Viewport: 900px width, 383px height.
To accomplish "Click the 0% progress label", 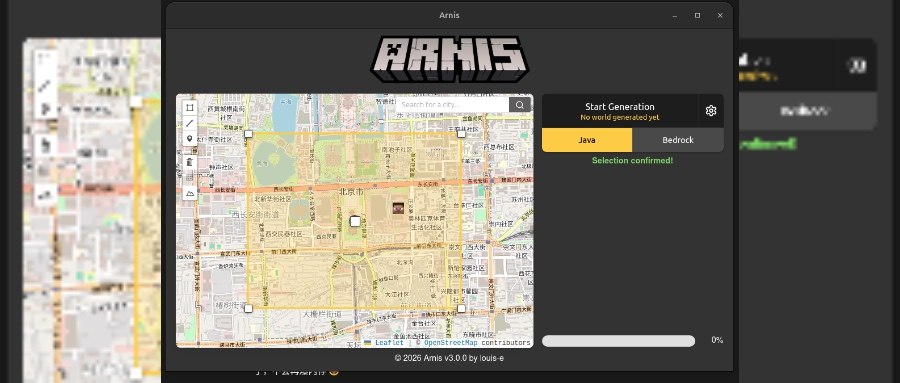I will 717,340.
